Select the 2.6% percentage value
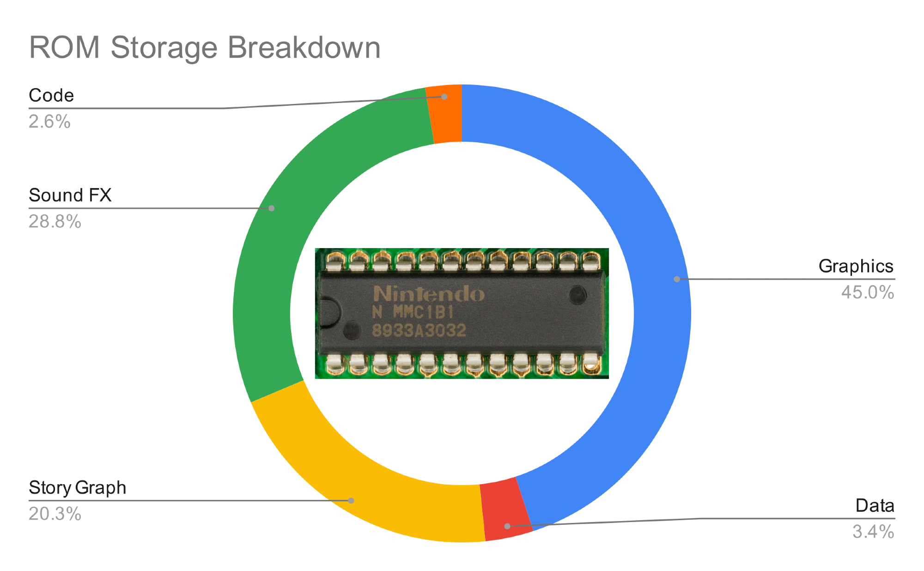This screenshot has height=571, width=924. click(x=49, y=122)
